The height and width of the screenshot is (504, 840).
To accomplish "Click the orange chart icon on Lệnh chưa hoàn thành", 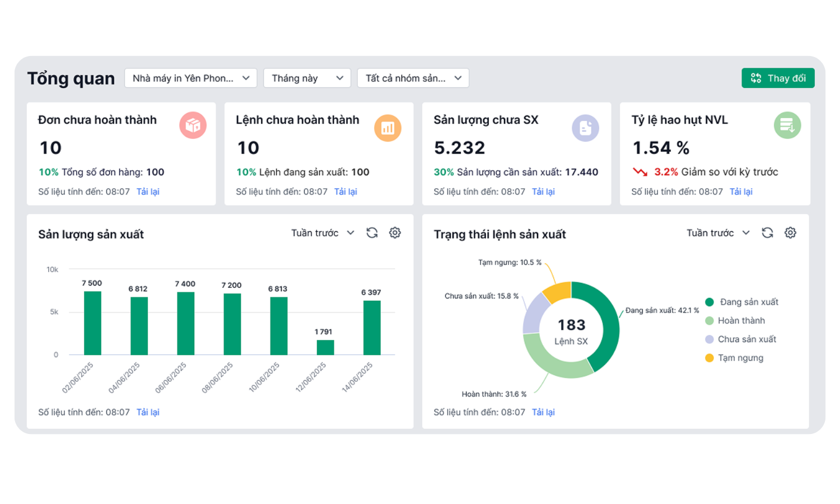I will 388,128.
